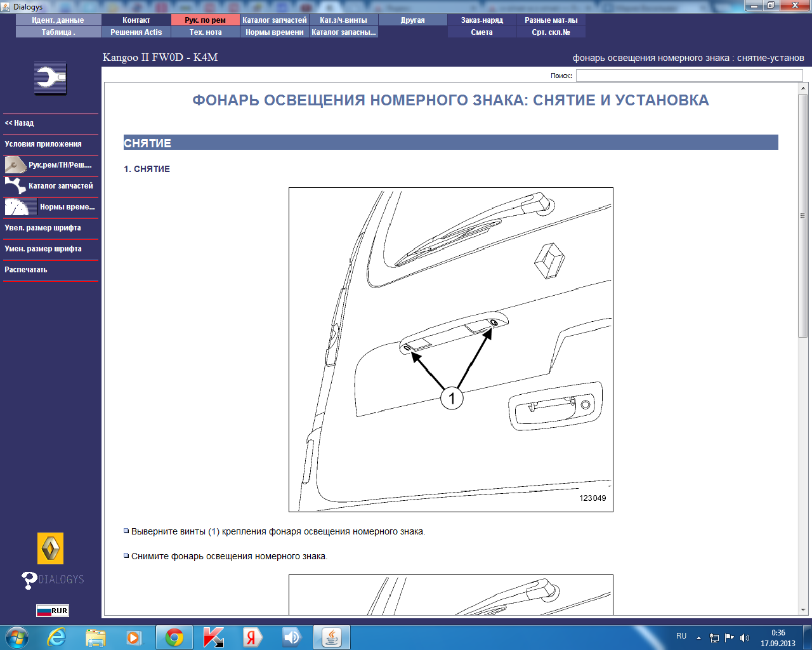Click the vertical scrollbar thumb
The height and width of the screenshot is (650, 812).
point(802,216)
